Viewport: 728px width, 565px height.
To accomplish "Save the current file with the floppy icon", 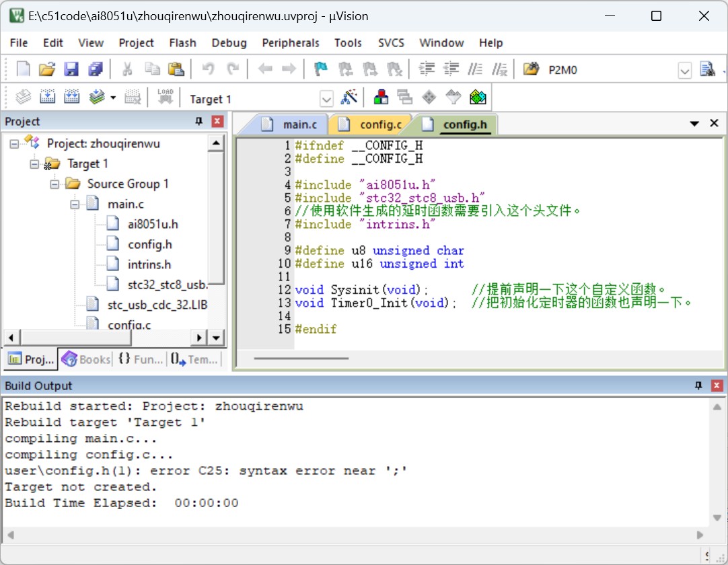I will (x=71, y=69).
